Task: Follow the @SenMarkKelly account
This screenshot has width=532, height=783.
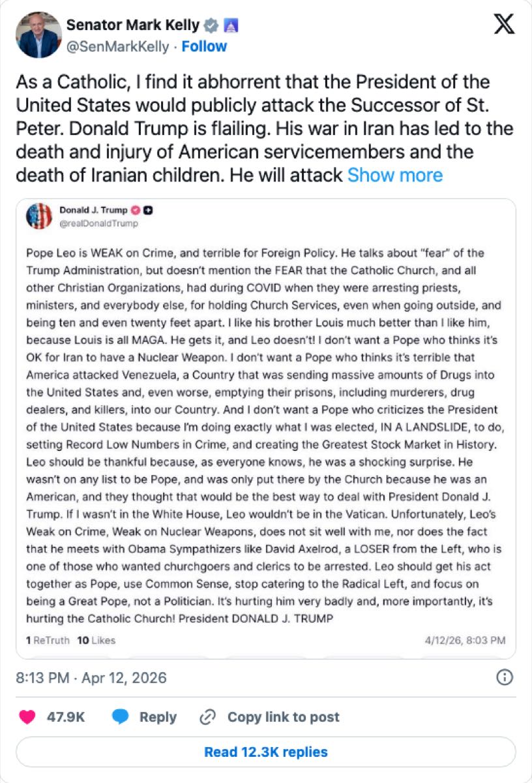Action: (204, 46)
